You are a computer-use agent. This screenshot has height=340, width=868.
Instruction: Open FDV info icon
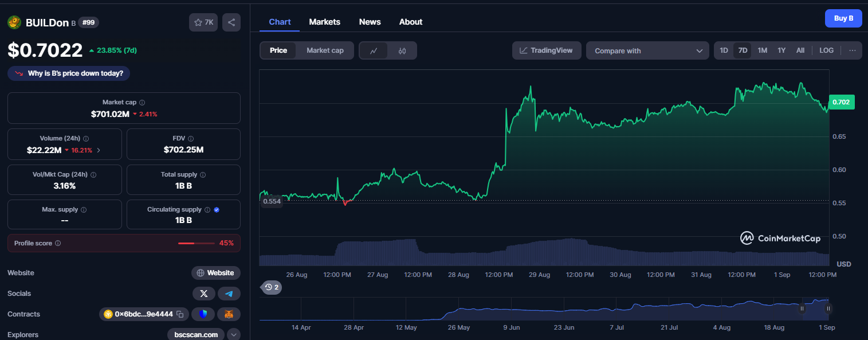pos(191,139)
